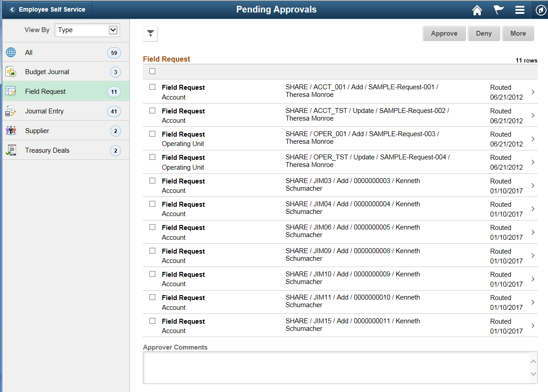
Task: Check the select-all checkbox above the list
Action: coord(152,71)
